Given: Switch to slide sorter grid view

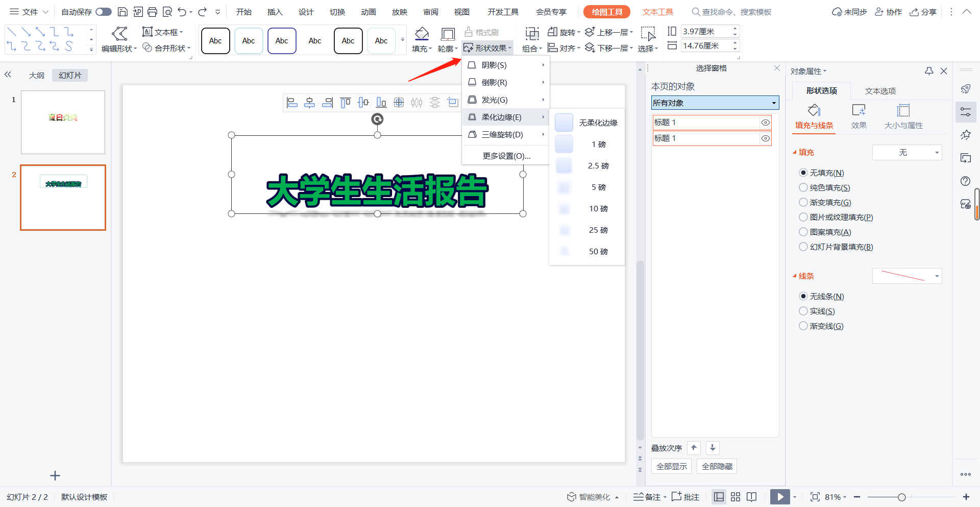Looking at the screenshot, I should click(736, 497).
